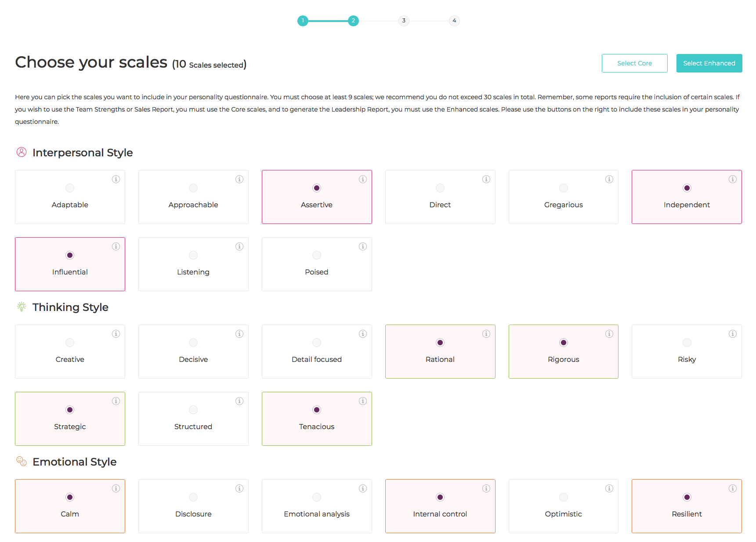756x542 pixels.
Task: Deselect the Assertive scale radio button
Action: [x=317, y=188]
